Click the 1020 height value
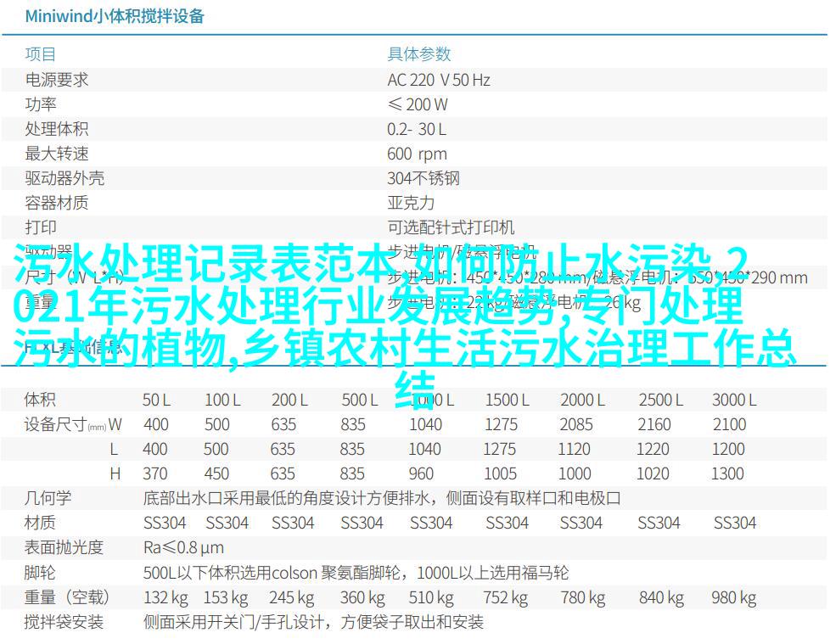Screen dimensions: 830x644 tap(653, 473)
